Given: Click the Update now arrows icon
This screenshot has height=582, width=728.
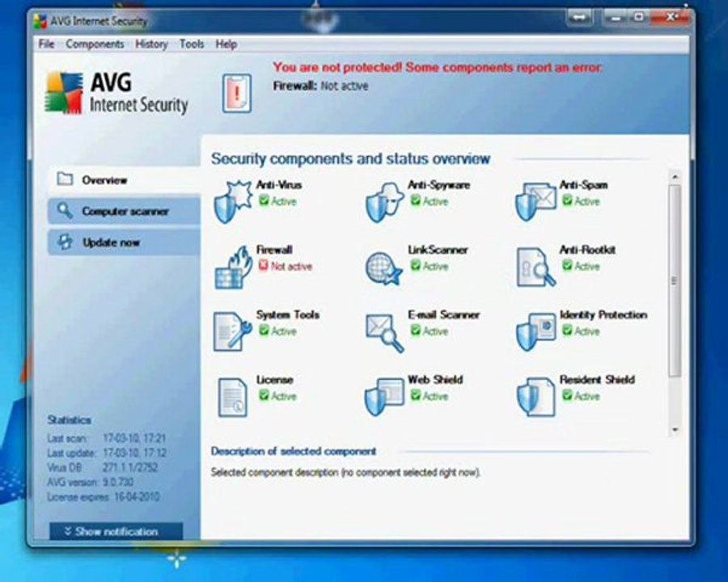Looking at the screenshot, I should [x=65, y=242].
